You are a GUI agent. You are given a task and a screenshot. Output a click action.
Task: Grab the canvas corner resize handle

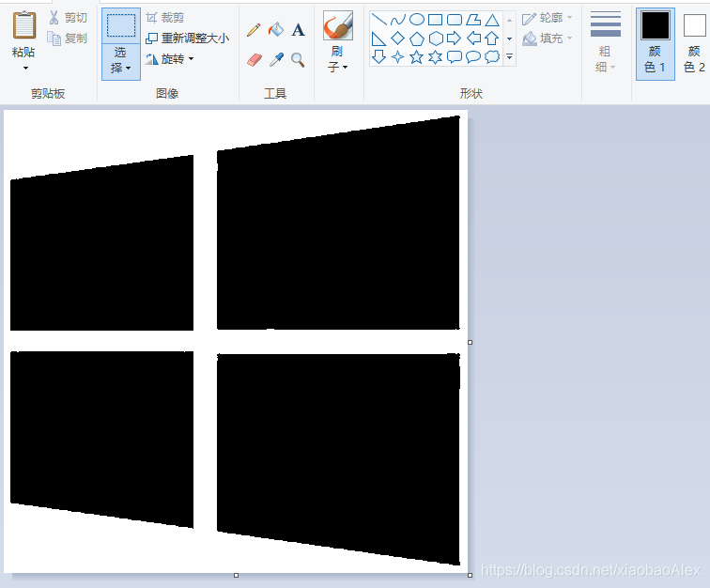click(x=470, y=575)
